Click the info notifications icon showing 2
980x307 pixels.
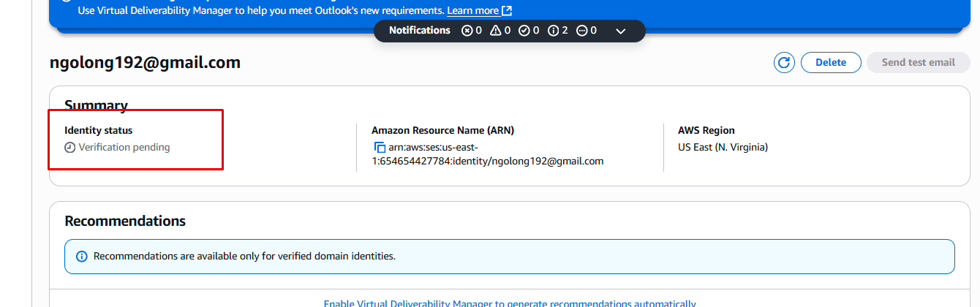[x=553, y=31]
